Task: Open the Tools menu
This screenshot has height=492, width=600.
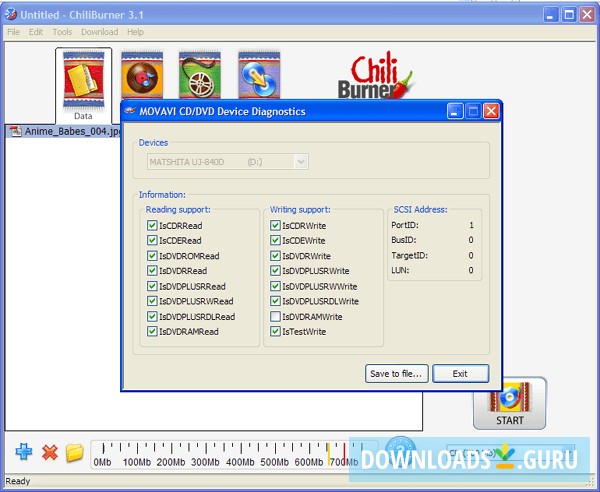Action: pos(62,32)
